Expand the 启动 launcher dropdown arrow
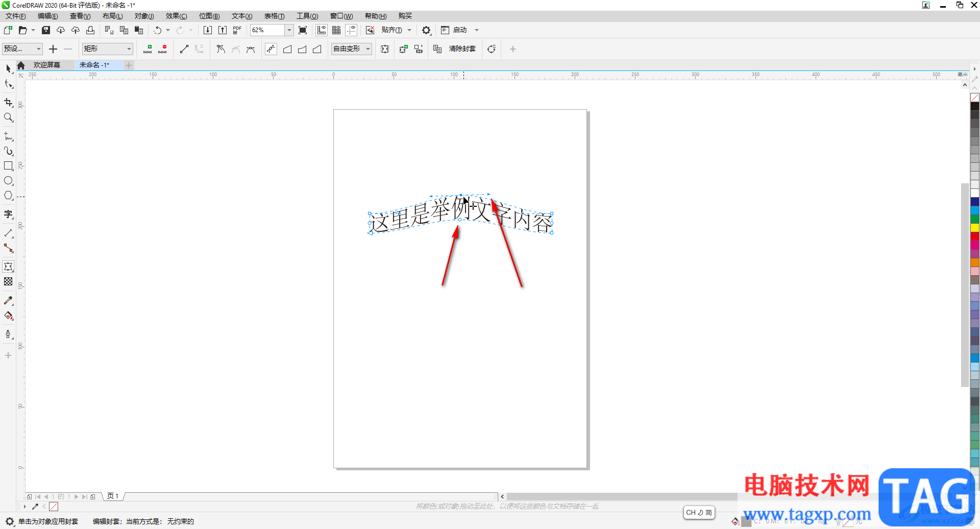Viewport: 980px width, 529px height. (x=477, y=30)
